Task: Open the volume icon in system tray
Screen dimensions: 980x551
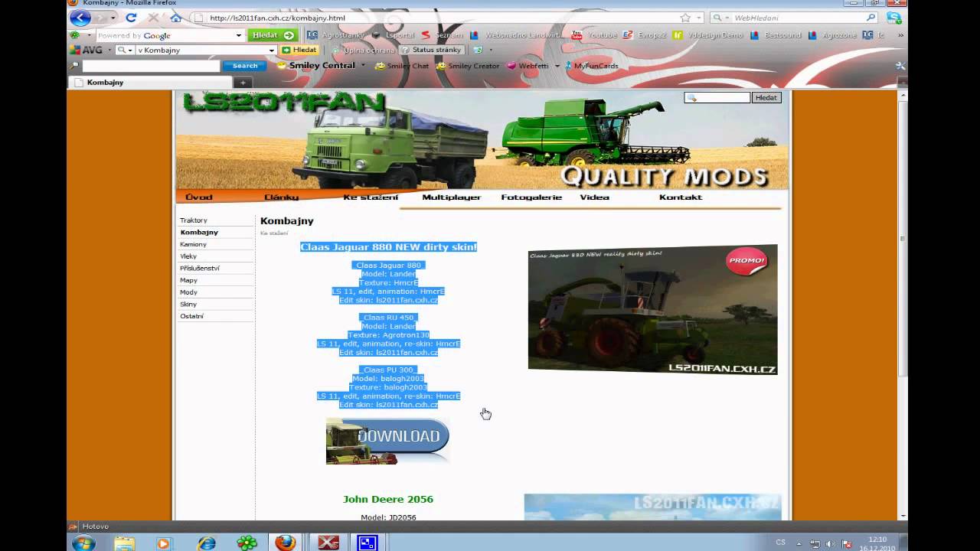Action: (832, 543)
